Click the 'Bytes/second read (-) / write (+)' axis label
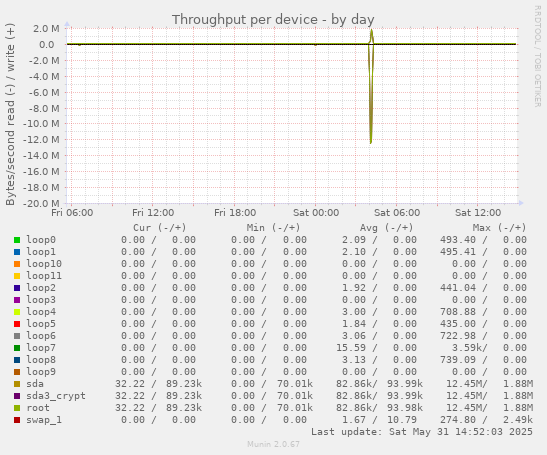547x455 pixels. pos(10,114)
